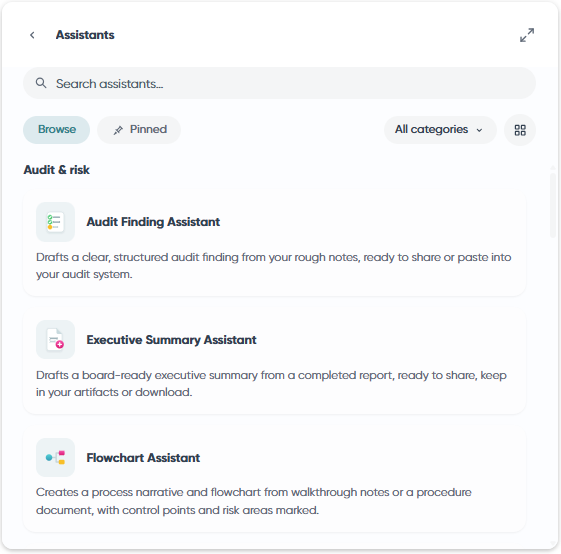Go back using the left chevron
This screenshot has width=561, height=554.
[x=32, y=35]
